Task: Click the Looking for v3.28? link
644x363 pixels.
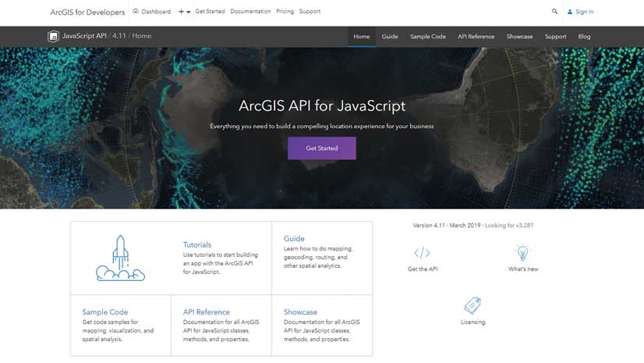Action: [x=509, y=226]
